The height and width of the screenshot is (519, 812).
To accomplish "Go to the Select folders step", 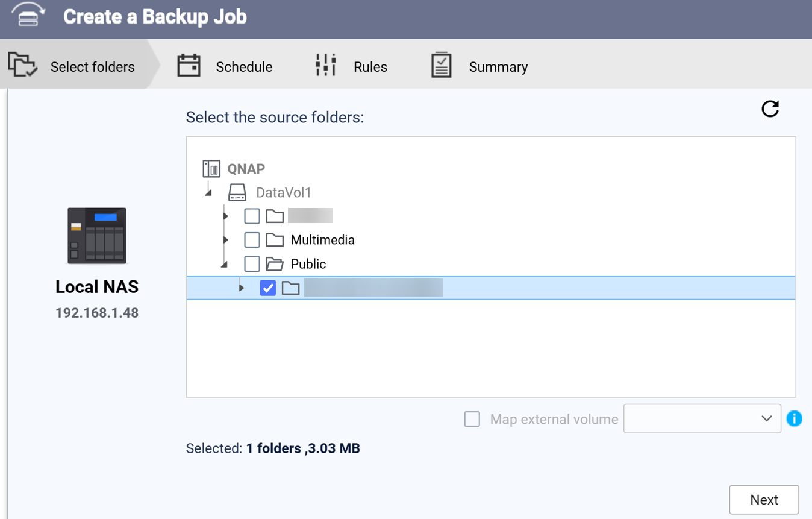I will coord(92,67).
